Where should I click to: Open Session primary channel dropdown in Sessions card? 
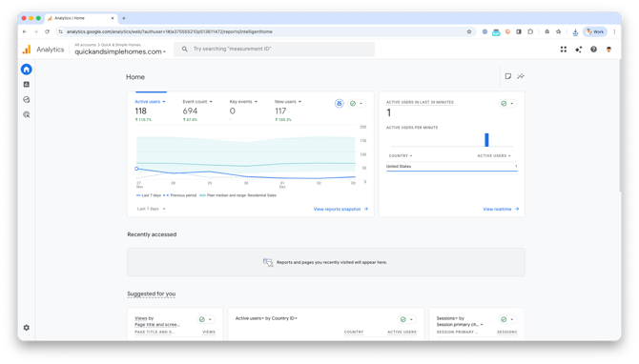(x=460, y=325)
